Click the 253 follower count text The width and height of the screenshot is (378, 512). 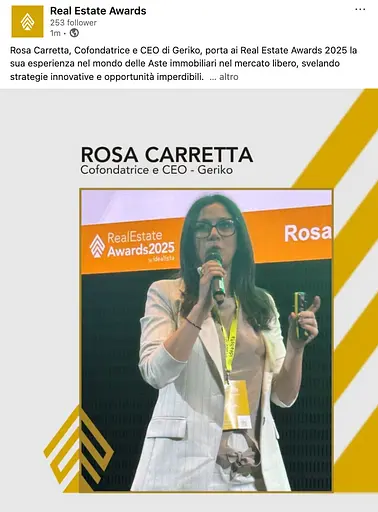[73, 23]
